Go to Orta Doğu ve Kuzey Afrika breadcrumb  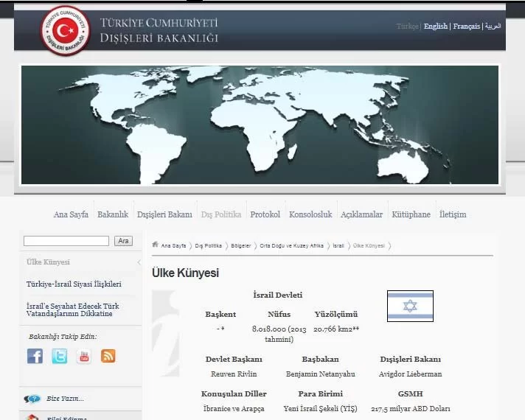[x=292, y=245]
